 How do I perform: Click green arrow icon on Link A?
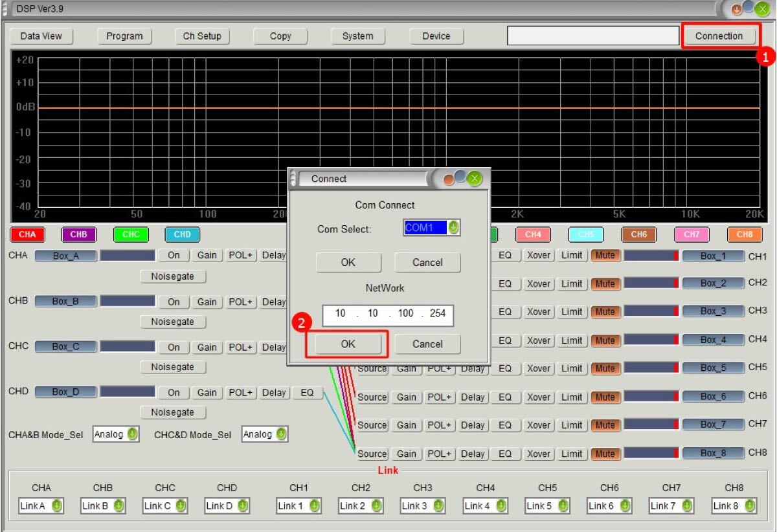coord(56,505)
